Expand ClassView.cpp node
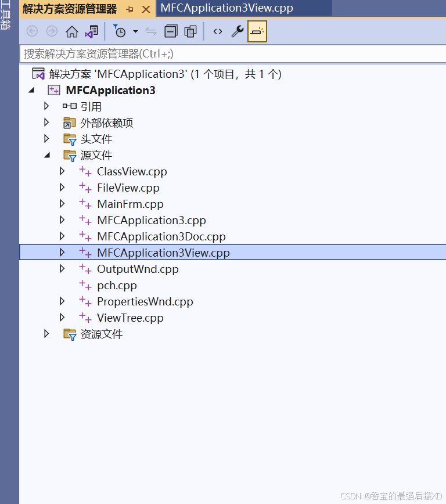446x504 pixels. [62, 171]
